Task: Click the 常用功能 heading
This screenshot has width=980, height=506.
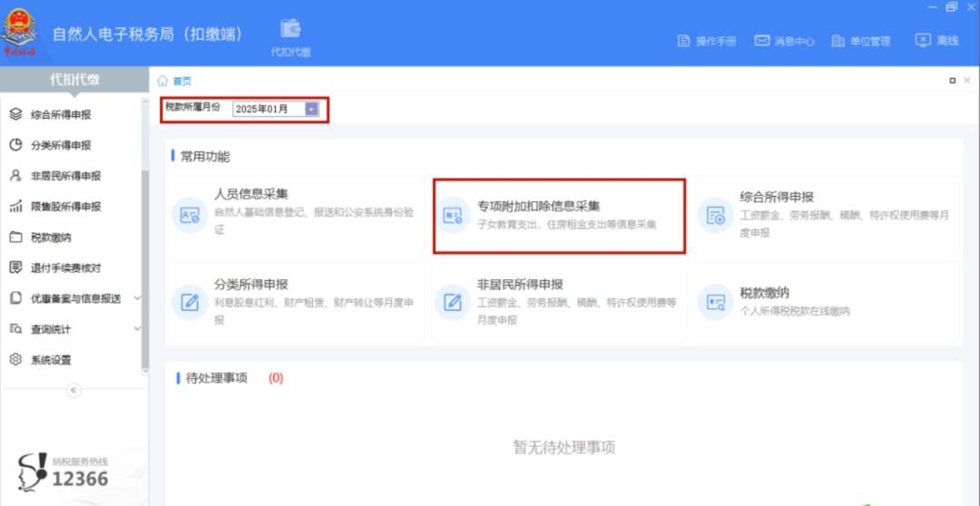Action: (x=205, y=156)
